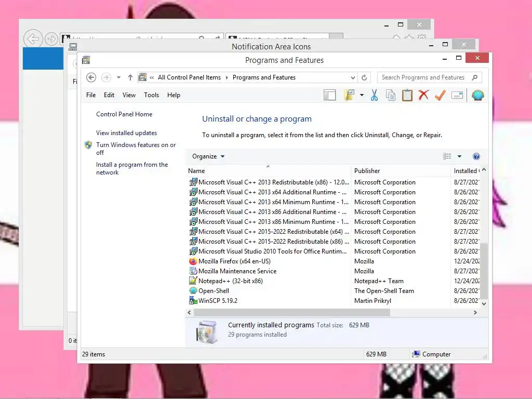Open recent locations dropdown arrow
Viewport: 532px width, 399px height.
click(x=118, y=78)
